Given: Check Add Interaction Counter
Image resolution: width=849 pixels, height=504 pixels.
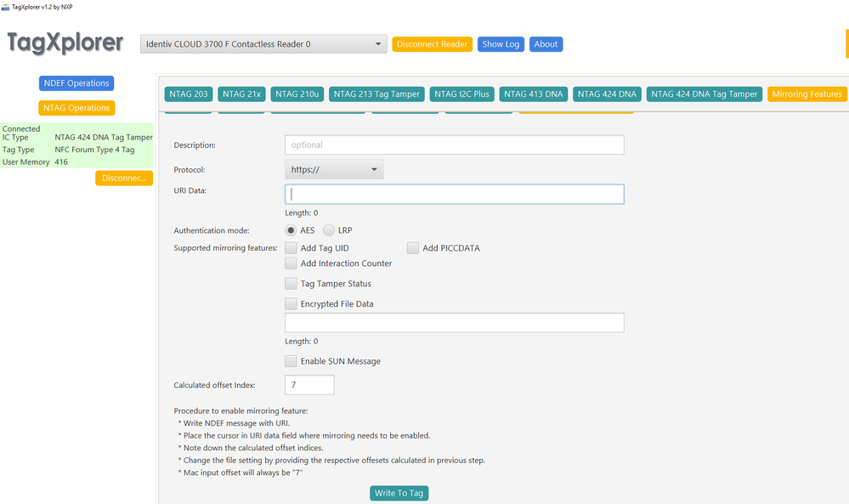Looking at the screenshot, I should (291, 263).
